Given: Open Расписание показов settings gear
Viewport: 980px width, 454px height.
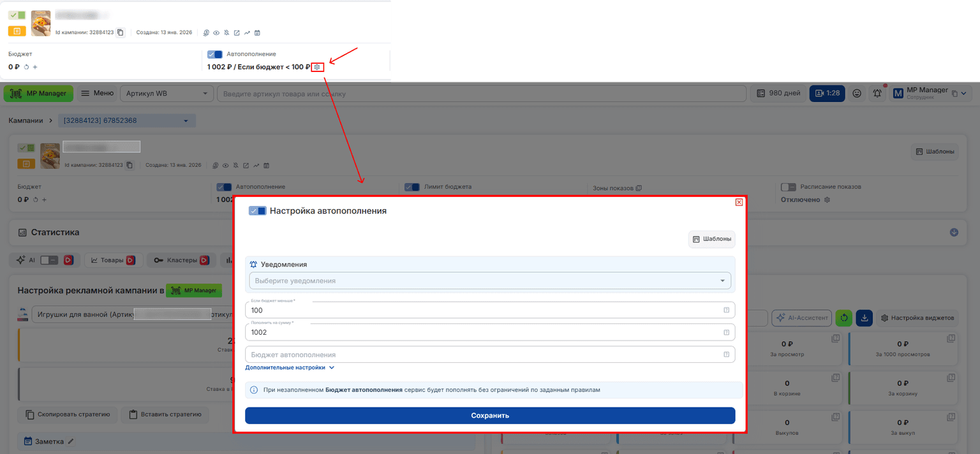Looking at the screenshot, I should 827,200.
